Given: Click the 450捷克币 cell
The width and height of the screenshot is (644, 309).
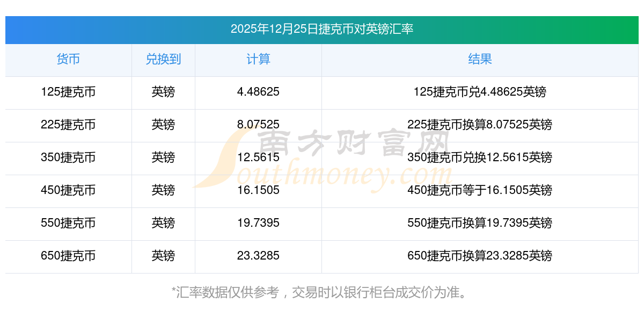Looking at the screenshot, I should point(68,190).
